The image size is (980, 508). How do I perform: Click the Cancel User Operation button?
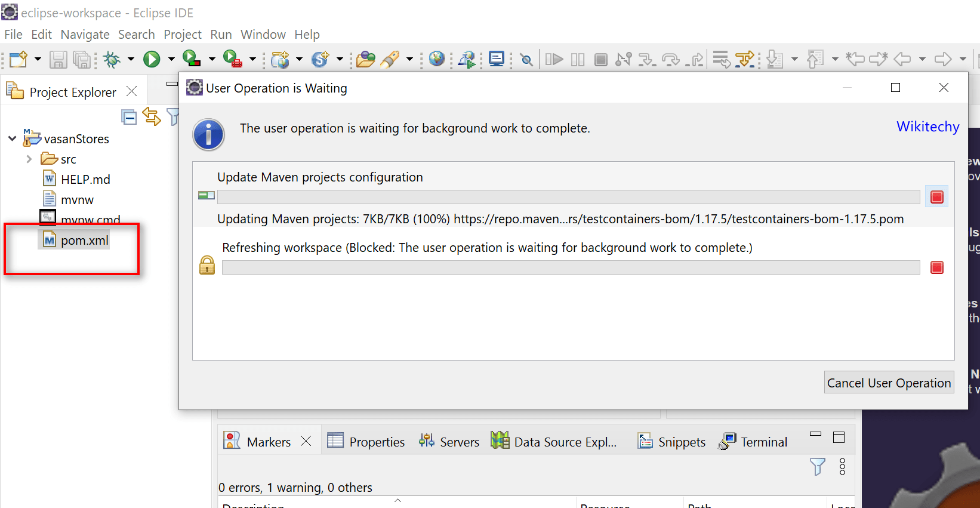[889, 383]
